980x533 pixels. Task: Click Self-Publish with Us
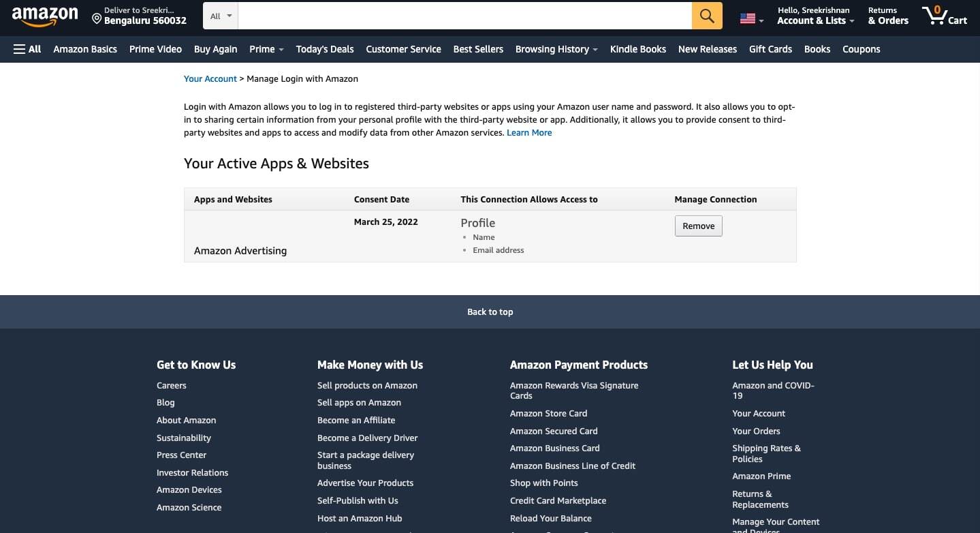point(358,501)
